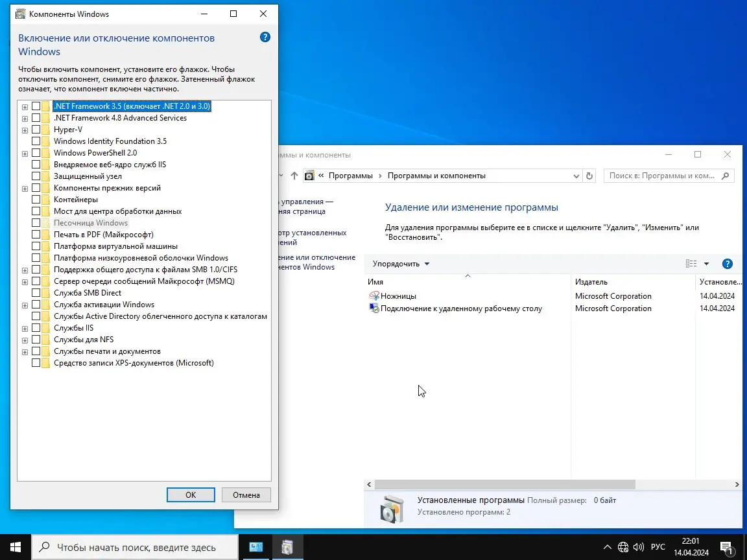The width and height of the screenshot is (747, 560).
Task: Enable Windows PowerShell 2.0 checkbox
Action: 36,153
